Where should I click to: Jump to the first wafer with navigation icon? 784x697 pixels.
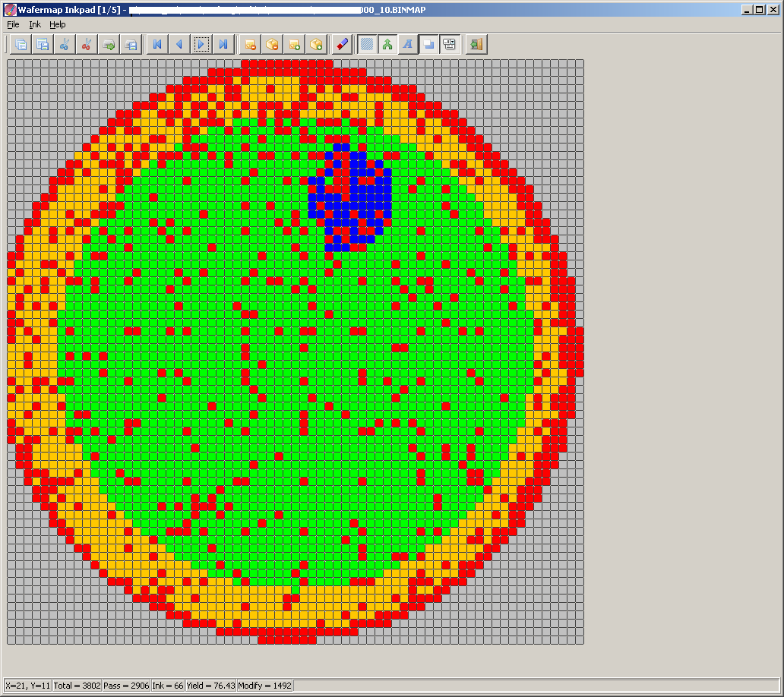pyautogui.click(x=156, y=44)
